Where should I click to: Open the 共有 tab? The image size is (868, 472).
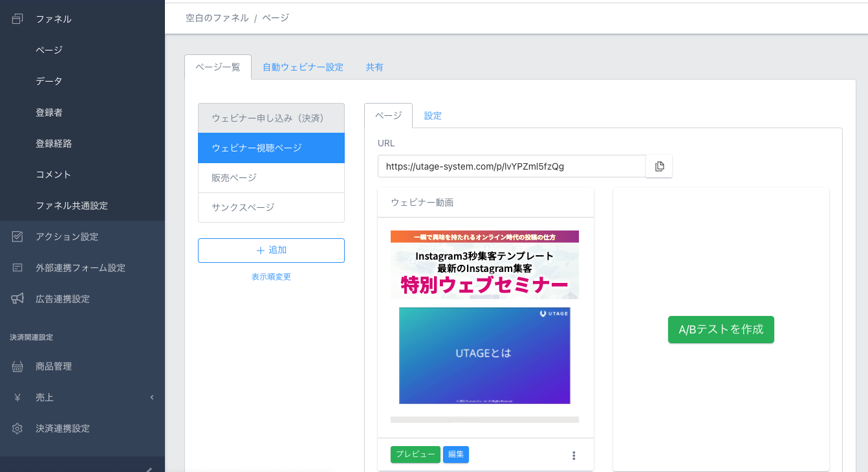[x=374, y=67]
